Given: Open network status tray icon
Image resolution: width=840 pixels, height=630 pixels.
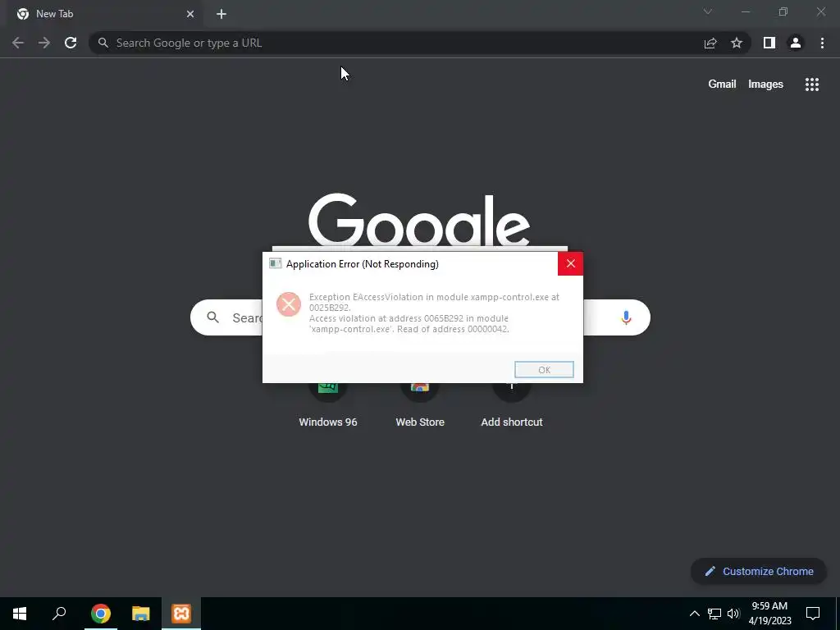Looking at the screenshot, I should click(714, 614).
